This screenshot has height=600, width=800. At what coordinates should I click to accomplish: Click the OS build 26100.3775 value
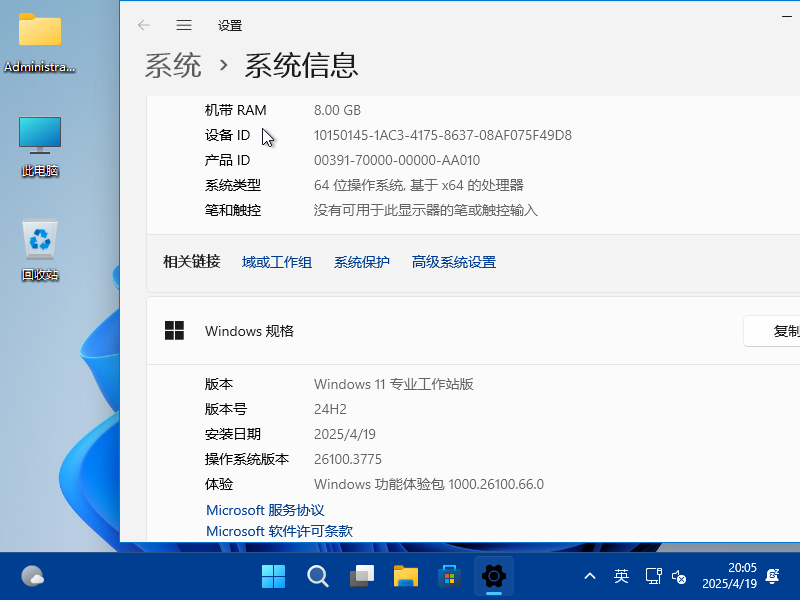(347, 459)
